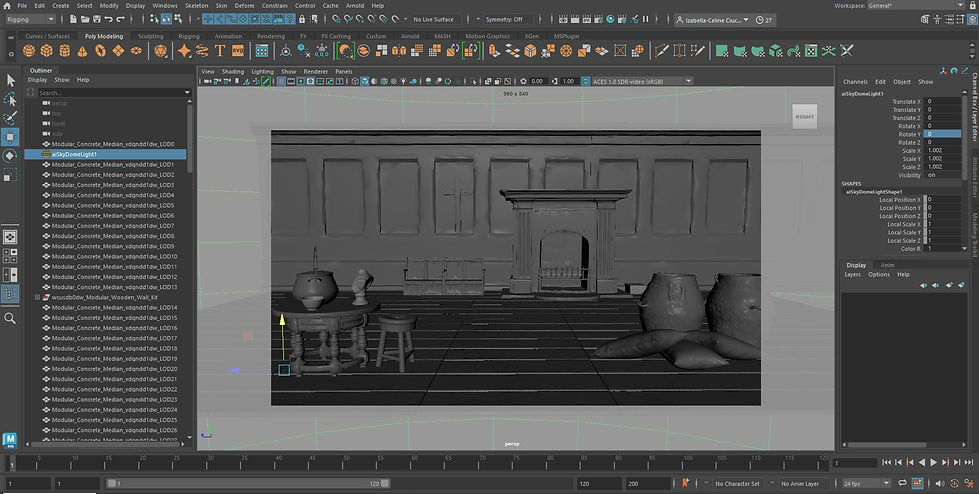
Task: Open the Rigging menu set dropdown
Action: click(29, 19)
